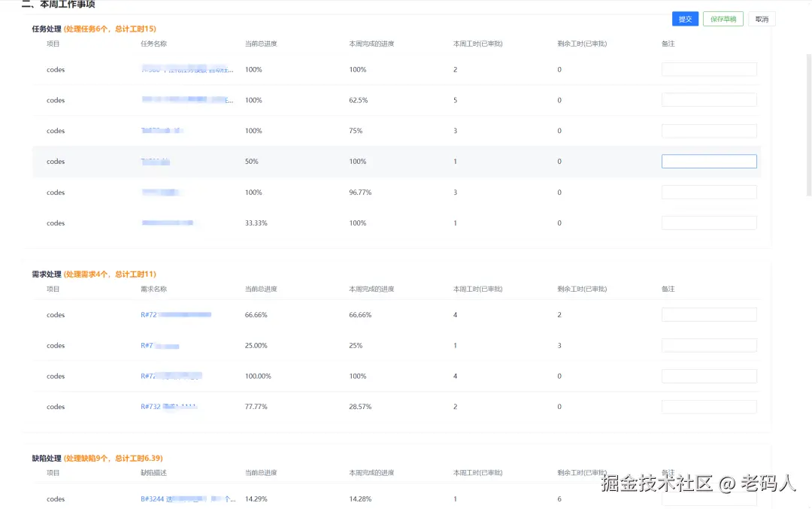Click the 取消 cancel button
The image size is (812, 509).
(762, 19)
